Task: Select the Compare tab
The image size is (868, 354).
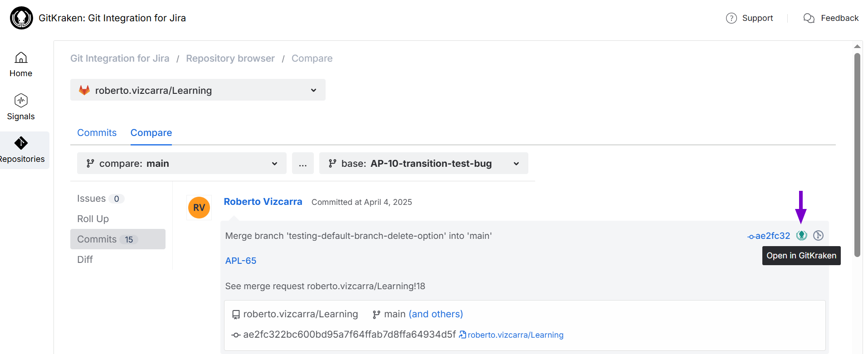Action: [x=151, y=133]
